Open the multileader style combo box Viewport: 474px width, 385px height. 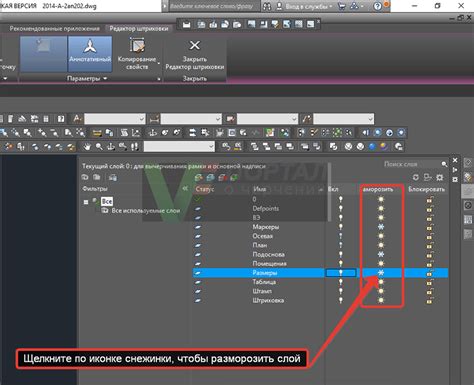343,119
